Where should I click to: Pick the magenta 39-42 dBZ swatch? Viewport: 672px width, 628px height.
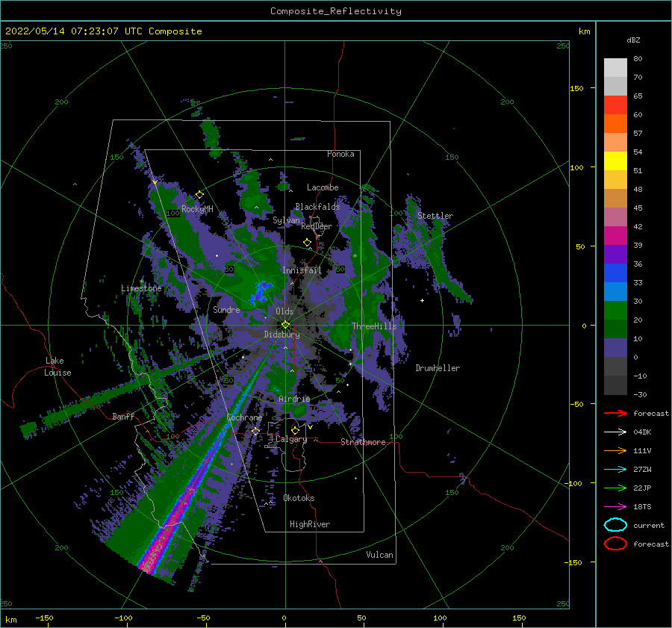tap(615, 236)
